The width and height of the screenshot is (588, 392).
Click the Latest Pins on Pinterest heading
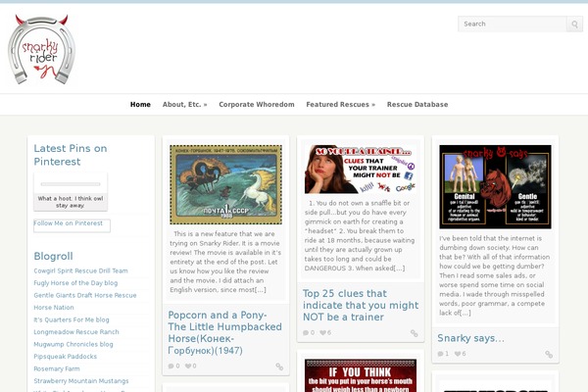pyautogui.click(x=71, y=155)
